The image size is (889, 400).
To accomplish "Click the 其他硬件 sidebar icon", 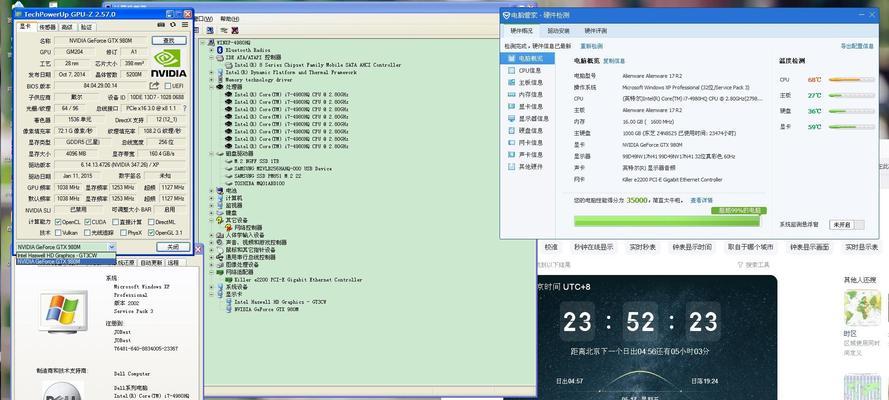I will [511, 167].
